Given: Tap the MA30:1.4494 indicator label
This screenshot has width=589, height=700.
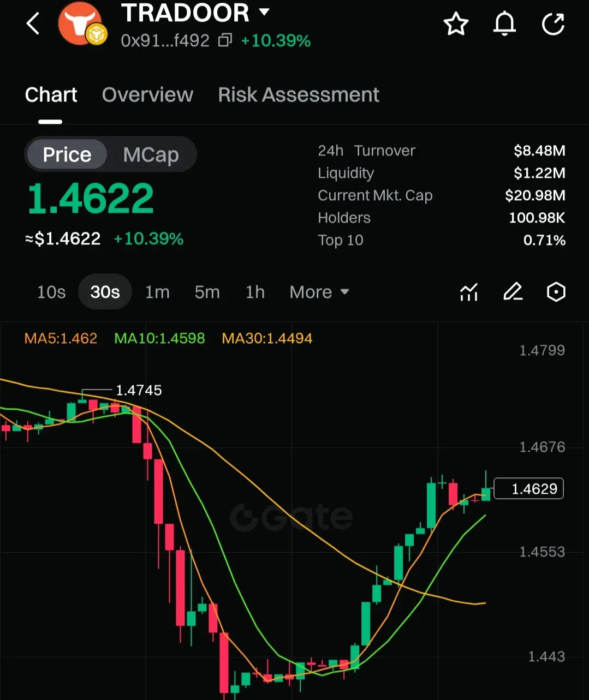Looking at the screenshot, I should [267, 338].
